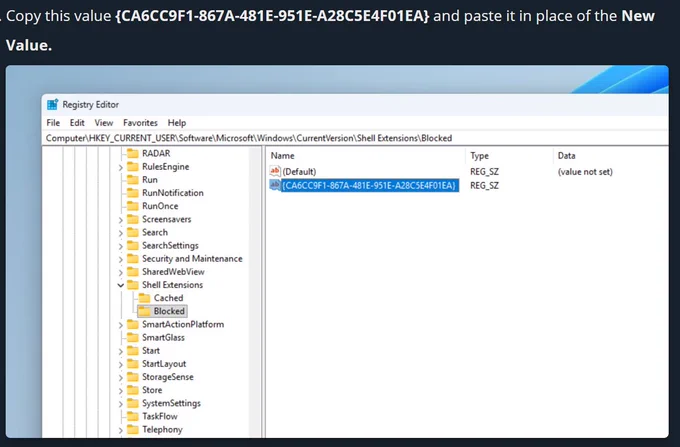Expand the RulesEngine key chevron
Image resolution: width=680 pixels, height=447 pixels.
point(121,167)
